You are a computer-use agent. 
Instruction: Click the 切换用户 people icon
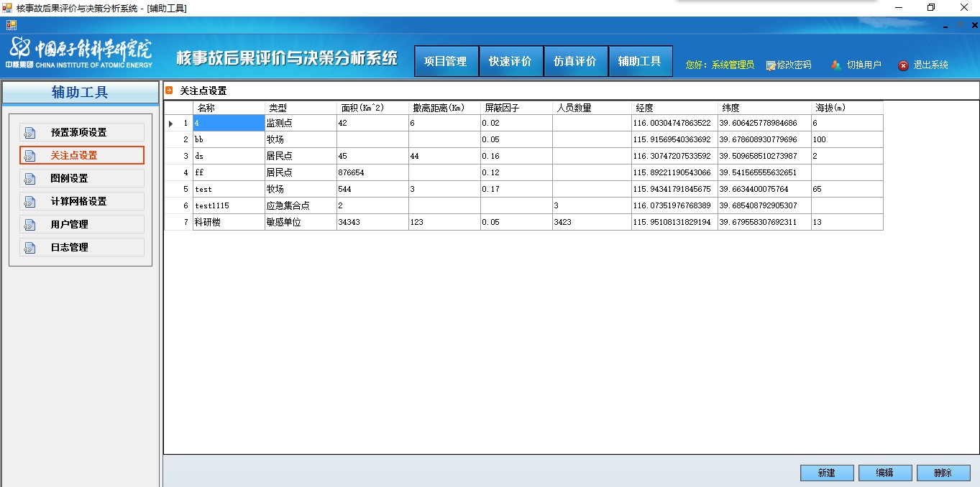tap(835, 65)
